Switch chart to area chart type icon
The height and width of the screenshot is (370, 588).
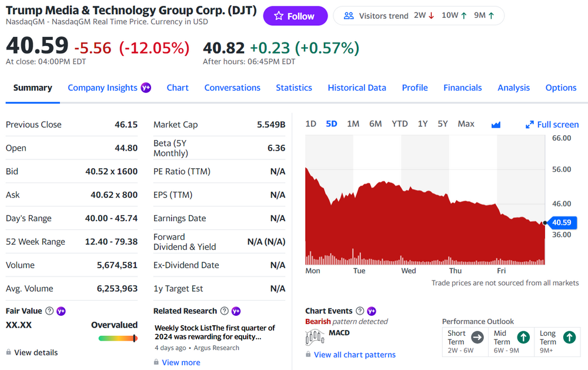pos(496,124)
